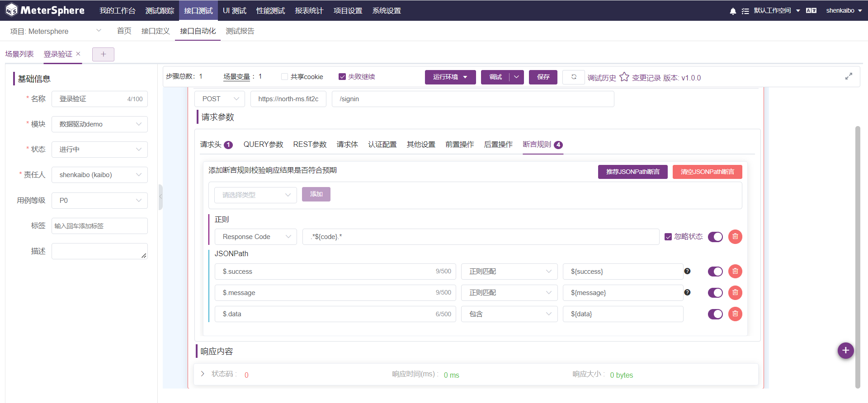Switch language with the translate icon
Screen dimensions: 868x403
811,10
